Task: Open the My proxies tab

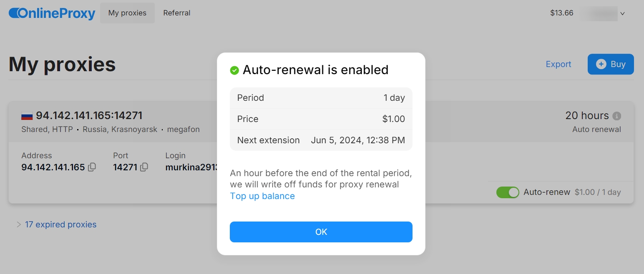Action: (x=127, y=13)
